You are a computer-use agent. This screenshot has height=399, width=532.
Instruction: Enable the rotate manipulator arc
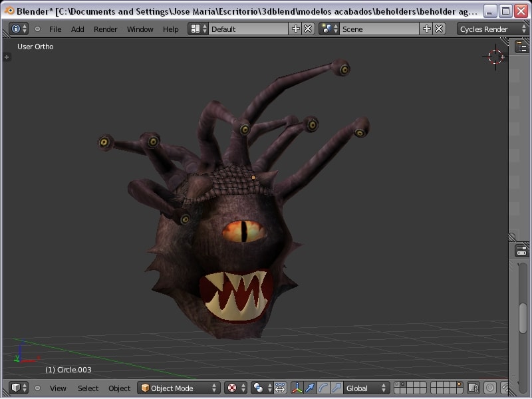(323, 388)
